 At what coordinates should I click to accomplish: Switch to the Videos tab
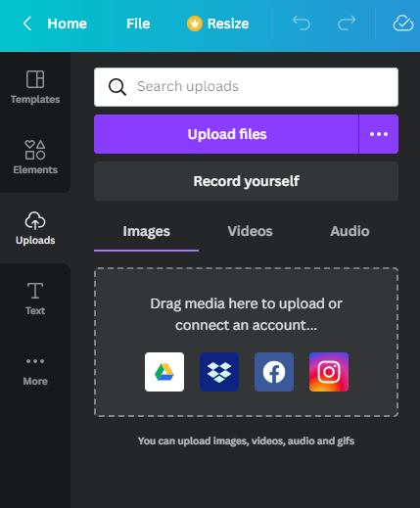tap(250, 231)
